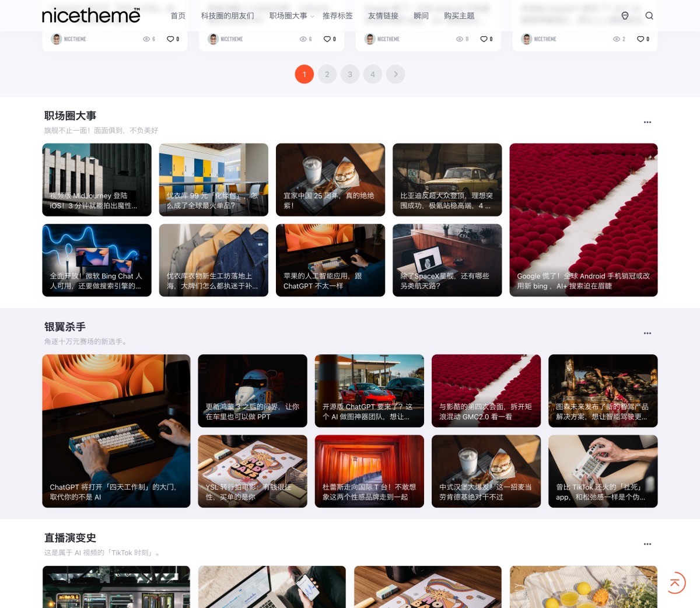Open more options for 银翼杀手 section

pos(647,333)
